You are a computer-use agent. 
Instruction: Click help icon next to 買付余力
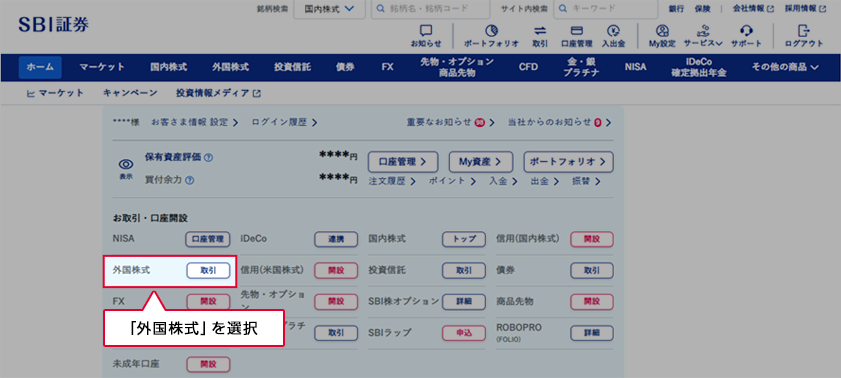coord(189,180)
